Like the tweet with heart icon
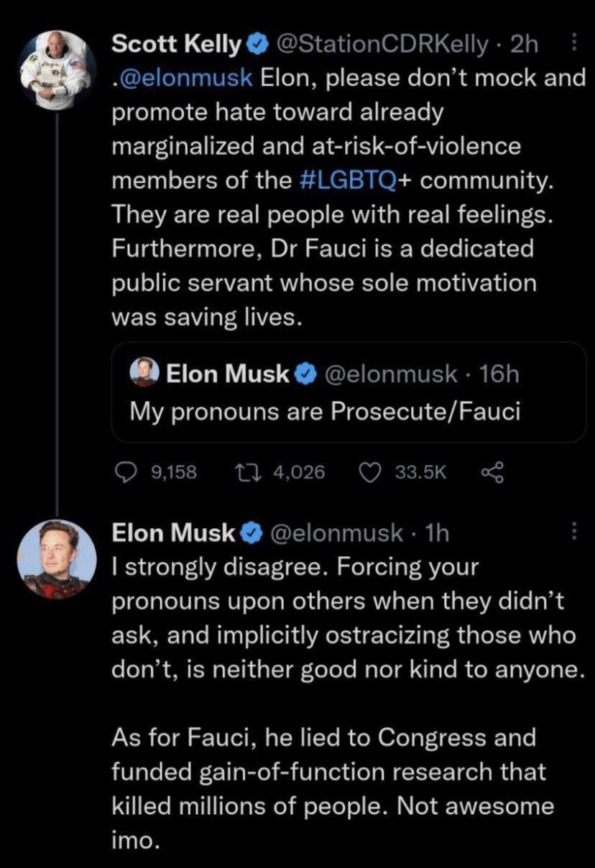This screenshot has width=595, height=868. [369, 471]
